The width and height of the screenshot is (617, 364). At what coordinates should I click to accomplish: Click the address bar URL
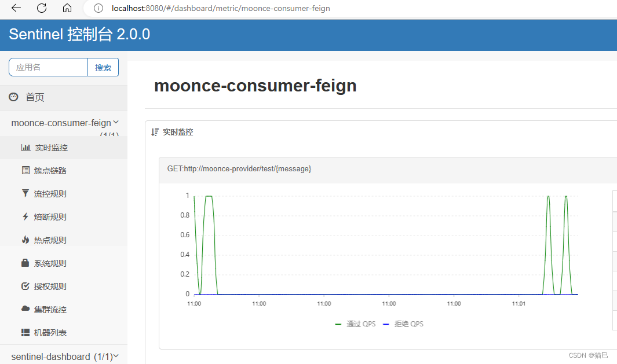pos(221,8)
